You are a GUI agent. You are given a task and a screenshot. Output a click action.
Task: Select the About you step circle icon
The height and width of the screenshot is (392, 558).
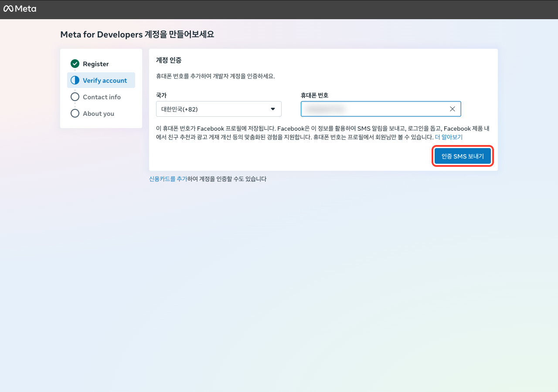(x=75, y=113)
